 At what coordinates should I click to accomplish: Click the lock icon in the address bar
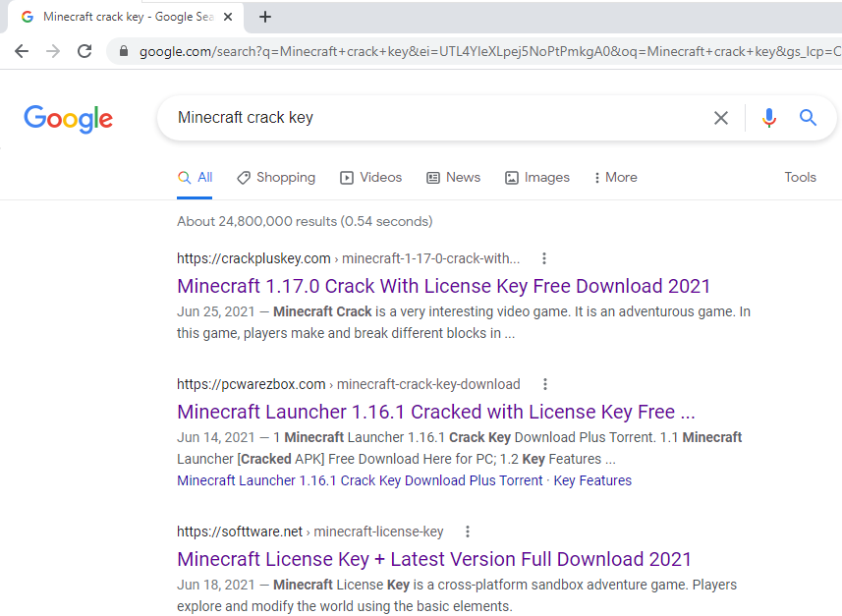124,51
